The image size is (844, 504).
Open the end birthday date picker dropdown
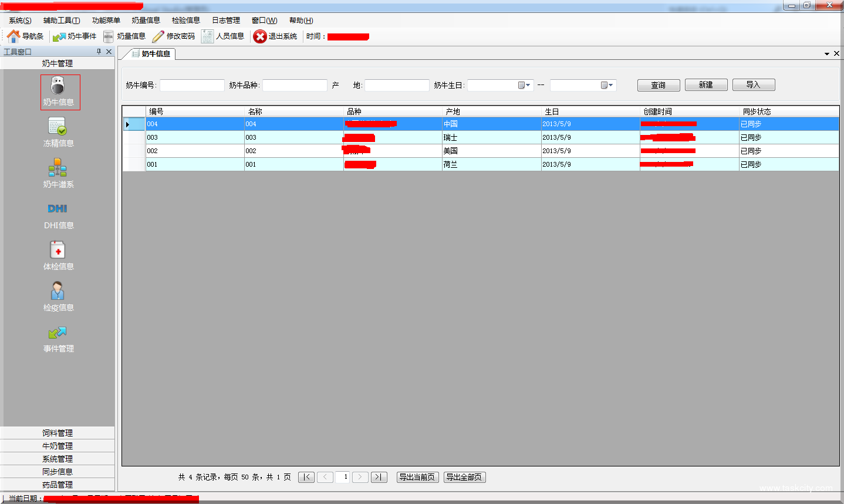point(607,85)
